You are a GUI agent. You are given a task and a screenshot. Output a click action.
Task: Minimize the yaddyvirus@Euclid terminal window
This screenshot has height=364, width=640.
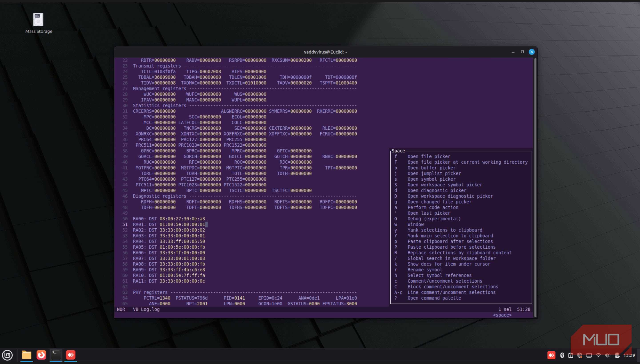pos(513,52)
